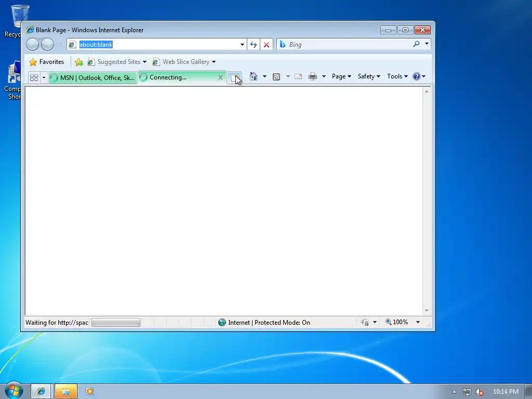Click the Home icon

tap(254, 76)
